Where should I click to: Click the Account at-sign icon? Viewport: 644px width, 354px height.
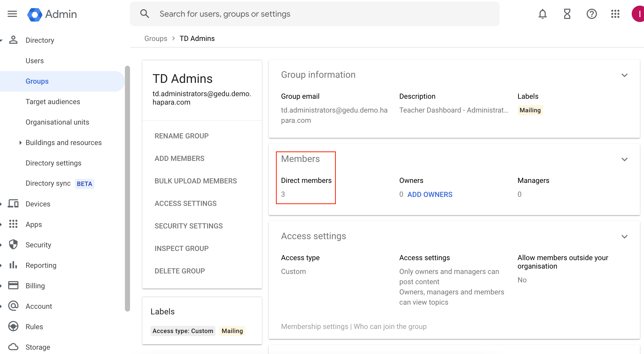pyautogui.click(x=13, y=306)
